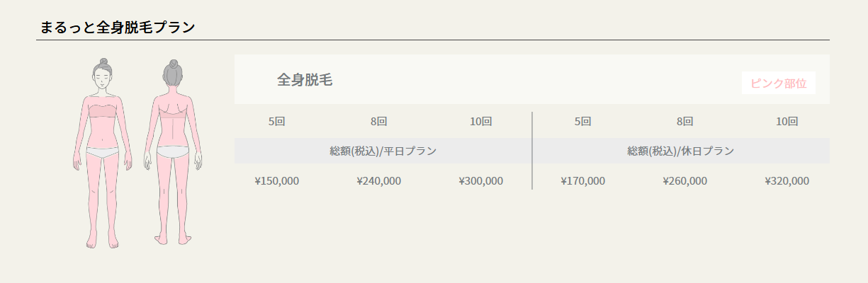The height and width of the screenshot is (283, 868).
Task: Click the holiday 5回 column header
Action: coord(582,121)
